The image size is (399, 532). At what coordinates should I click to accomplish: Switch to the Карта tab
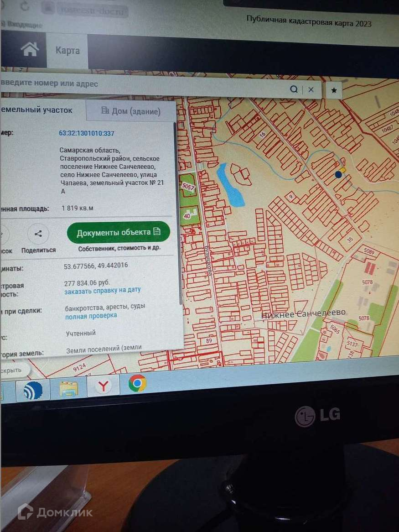point(67,51)
